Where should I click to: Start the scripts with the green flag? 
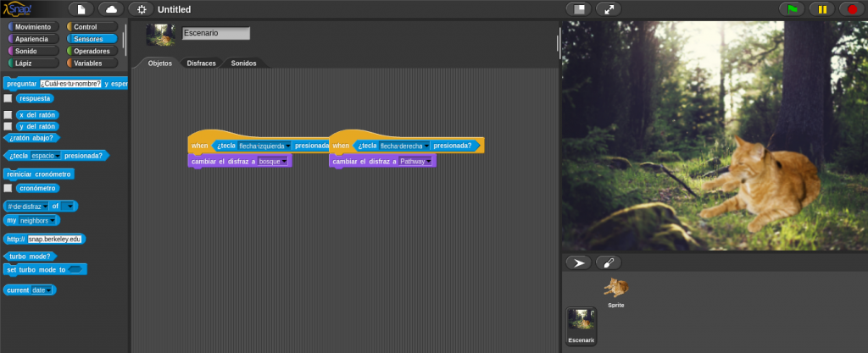pos(793,9)
